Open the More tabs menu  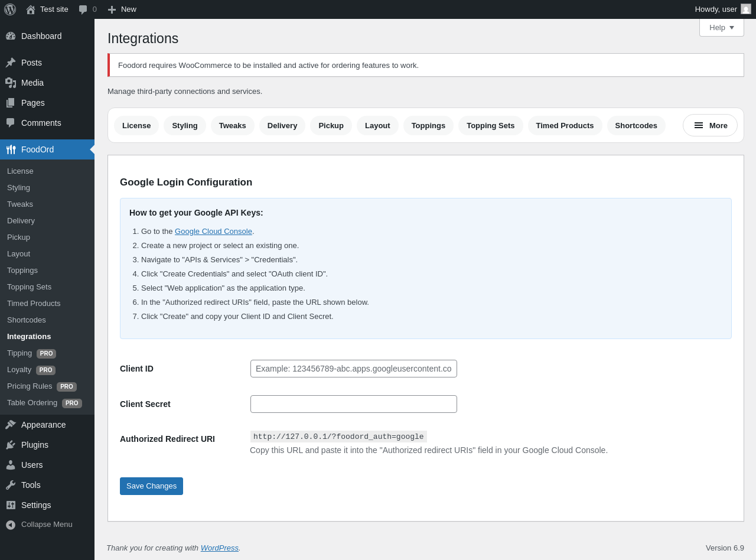pos(710,125)
